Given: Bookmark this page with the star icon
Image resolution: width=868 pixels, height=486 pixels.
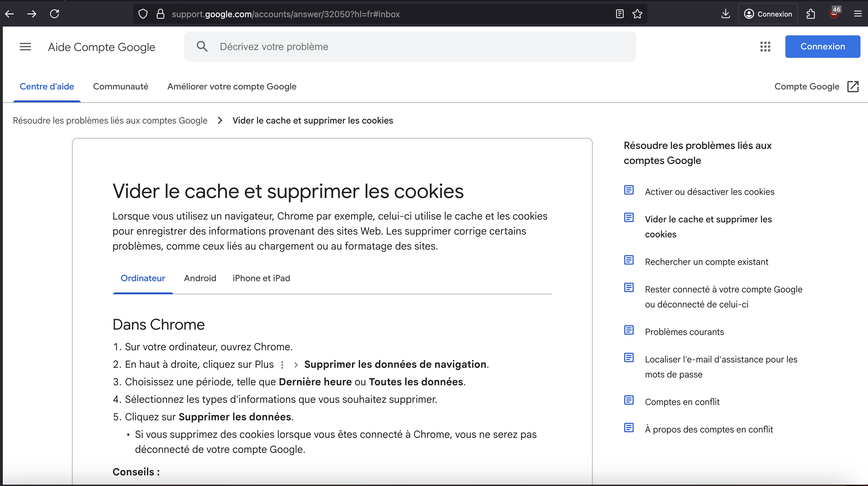Looking at the screenshot, I should pyautogui.click(x=637, y=14).
